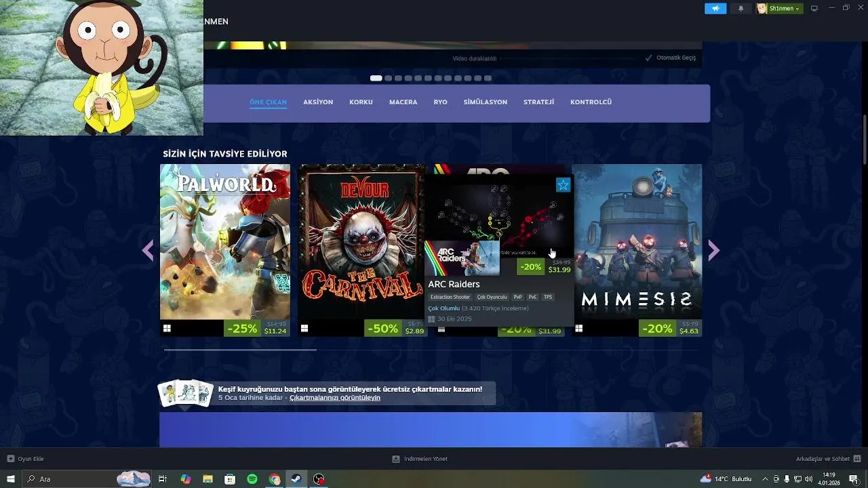
Task: Open the blue megaphone announcements button
Action: [715, 8]
